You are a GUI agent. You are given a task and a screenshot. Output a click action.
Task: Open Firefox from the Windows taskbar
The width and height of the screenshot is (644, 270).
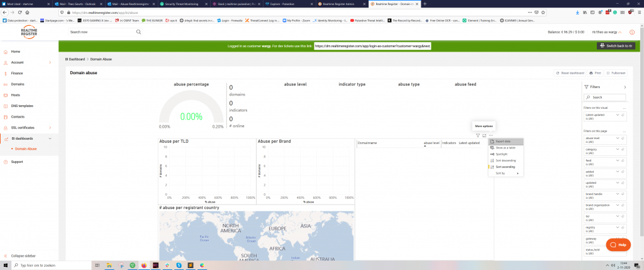tap(144, 266)
